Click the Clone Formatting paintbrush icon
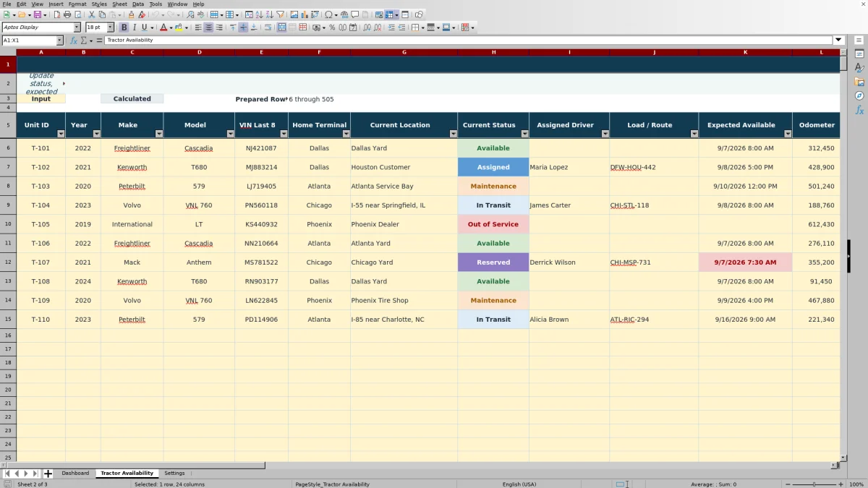868x488 pixels. click(131, 14)
